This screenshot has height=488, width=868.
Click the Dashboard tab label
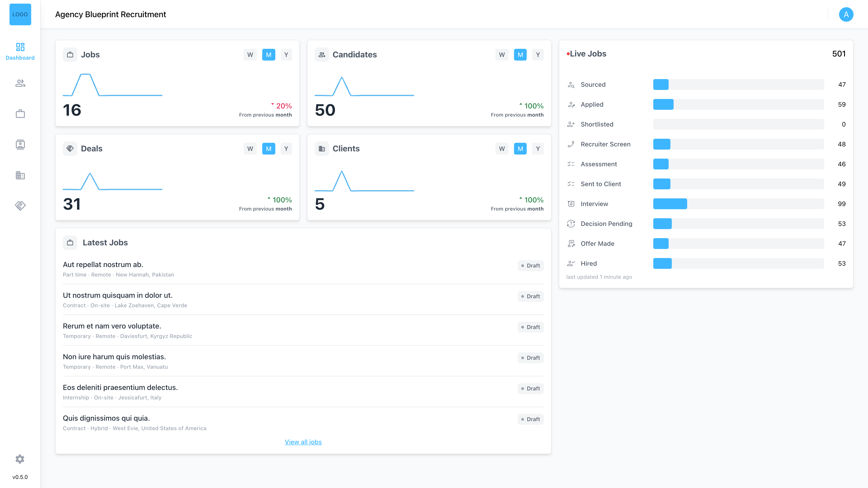(20, 57)
